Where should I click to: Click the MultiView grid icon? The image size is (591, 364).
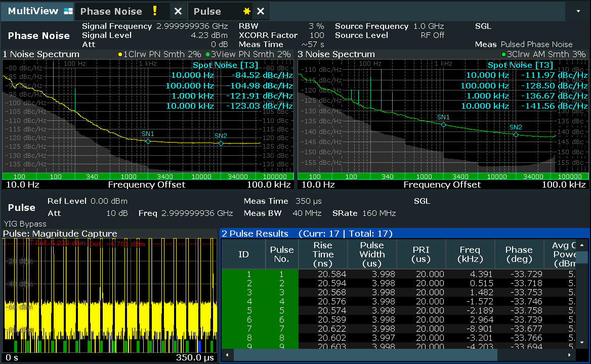[68, 11]
